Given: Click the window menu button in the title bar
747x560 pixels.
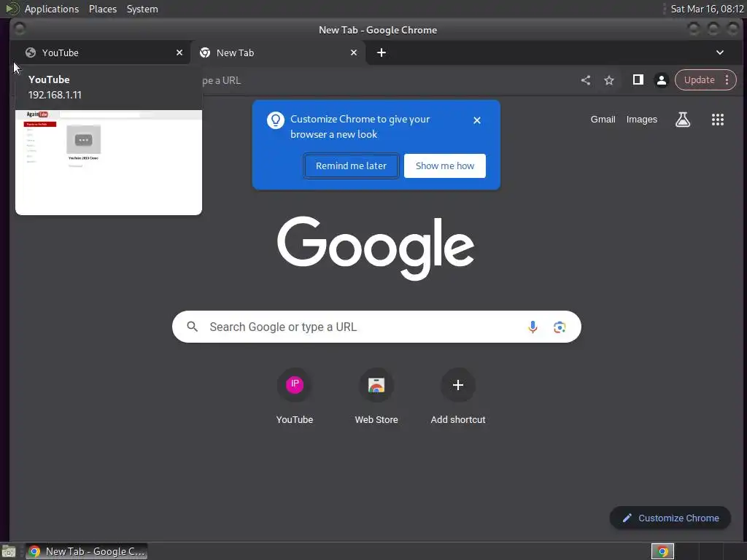Looking at the screenshot, I should [20, 29].
